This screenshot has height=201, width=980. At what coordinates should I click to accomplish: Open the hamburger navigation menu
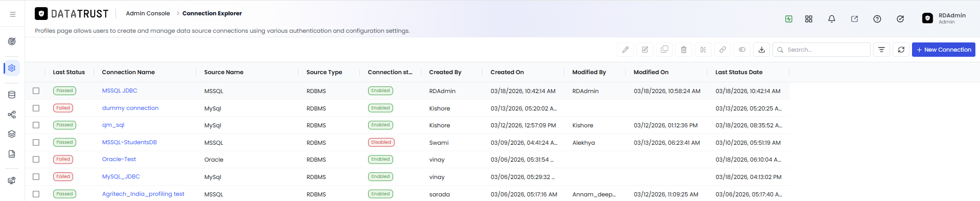12,14
